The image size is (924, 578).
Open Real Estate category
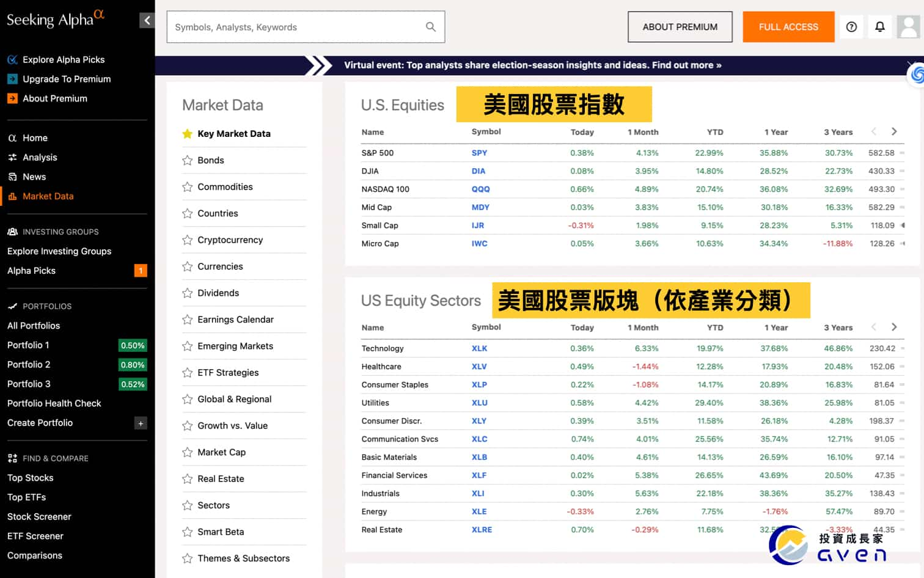coord(221,479)
